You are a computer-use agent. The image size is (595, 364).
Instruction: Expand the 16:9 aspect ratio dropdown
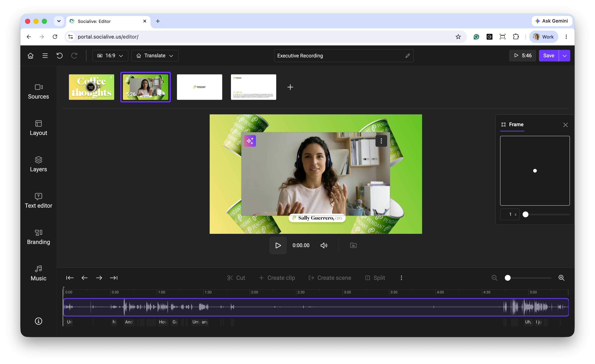pos(110,56)
